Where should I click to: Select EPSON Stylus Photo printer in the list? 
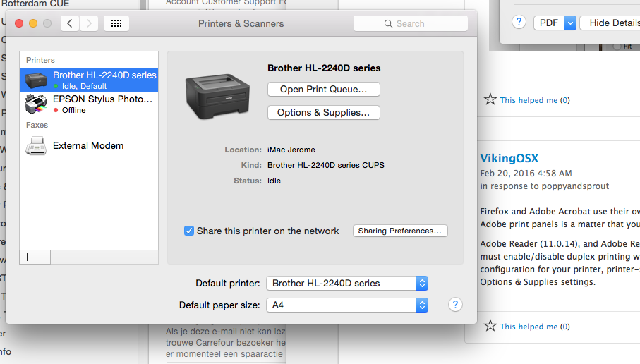[x=89, y=104]
